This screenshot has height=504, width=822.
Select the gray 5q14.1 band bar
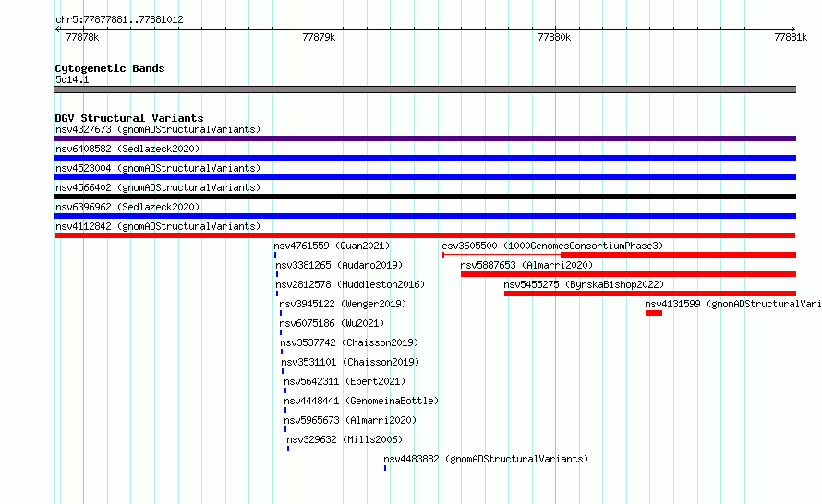point(425,90)
